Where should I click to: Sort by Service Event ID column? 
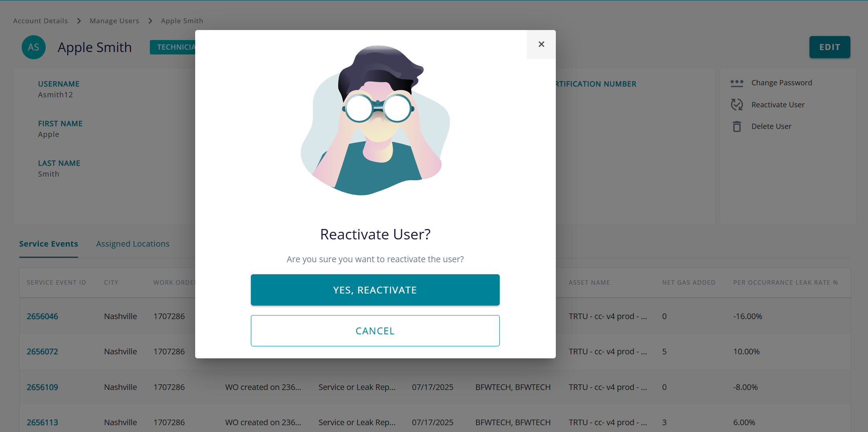[57, 283]
